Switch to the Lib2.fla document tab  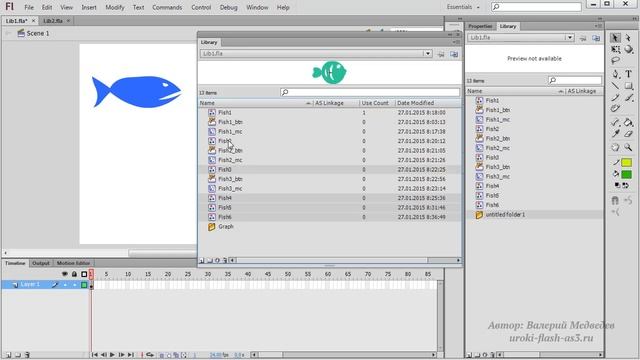click(53, 20)
